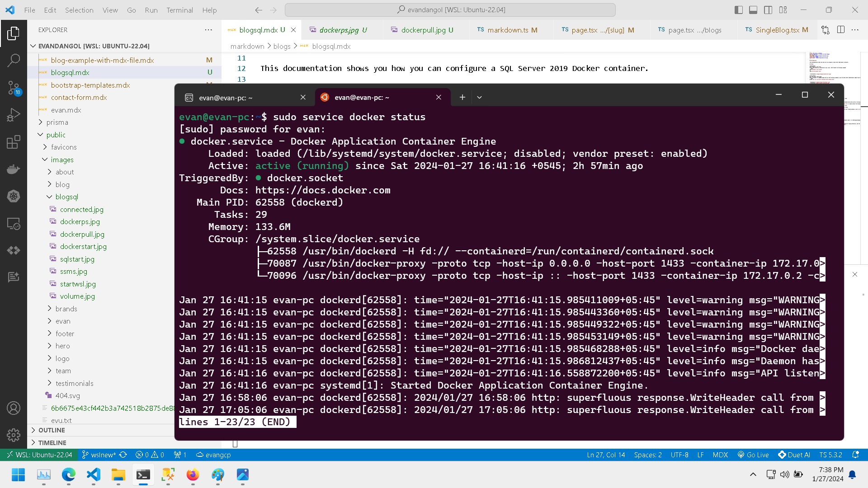
Task: Click WSL: Ubuntu-22.04 remote indicator
Action: pos(39,455)
